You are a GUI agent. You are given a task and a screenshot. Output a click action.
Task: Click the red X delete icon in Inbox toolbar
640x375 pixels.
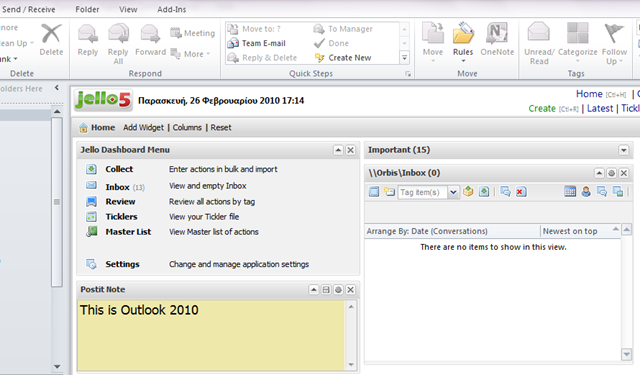521,192
